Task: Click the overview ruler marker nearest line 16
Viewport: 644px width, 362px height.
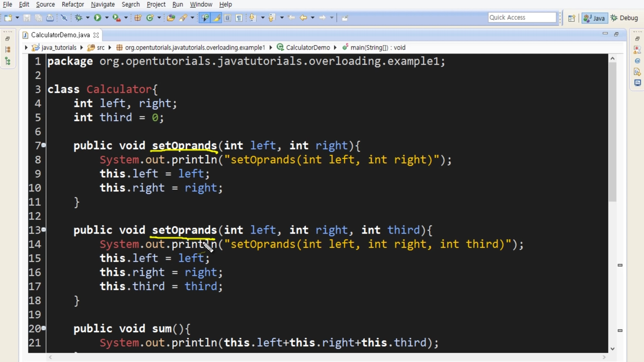Action: click(x=620, y=265)
